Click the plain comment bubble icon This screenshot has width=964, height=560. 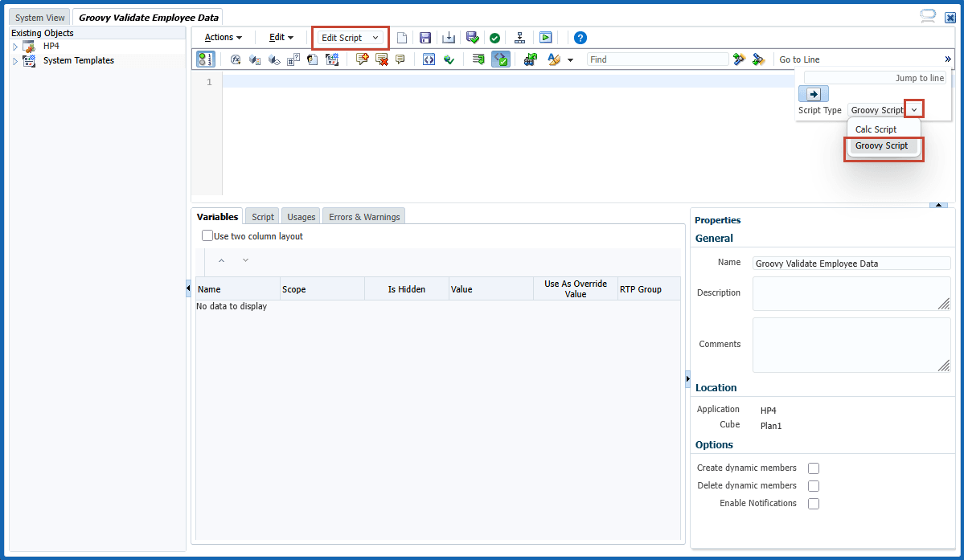coord(400,59)
